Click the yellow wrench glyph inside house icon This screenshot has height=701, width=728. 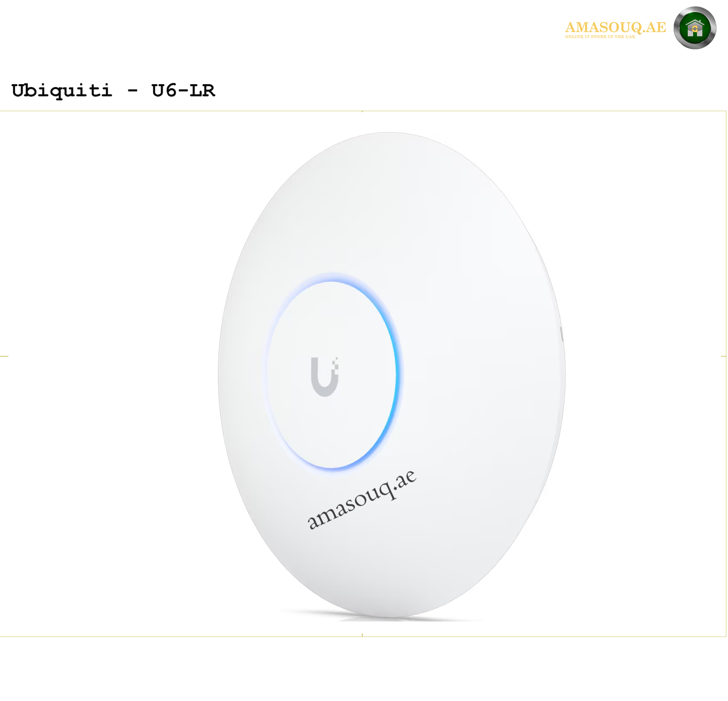point(695,29)
